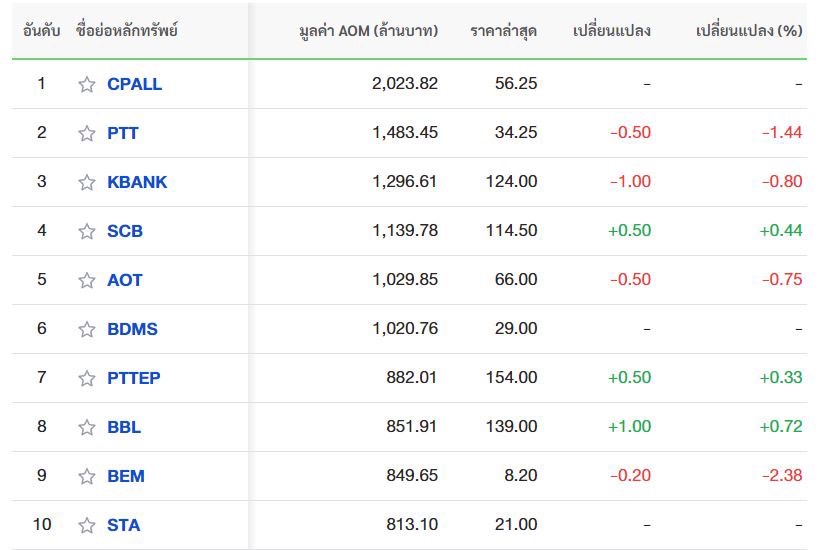Sort by ชื่อย่อหลักทรัพย์ column header

coord(127,30)
